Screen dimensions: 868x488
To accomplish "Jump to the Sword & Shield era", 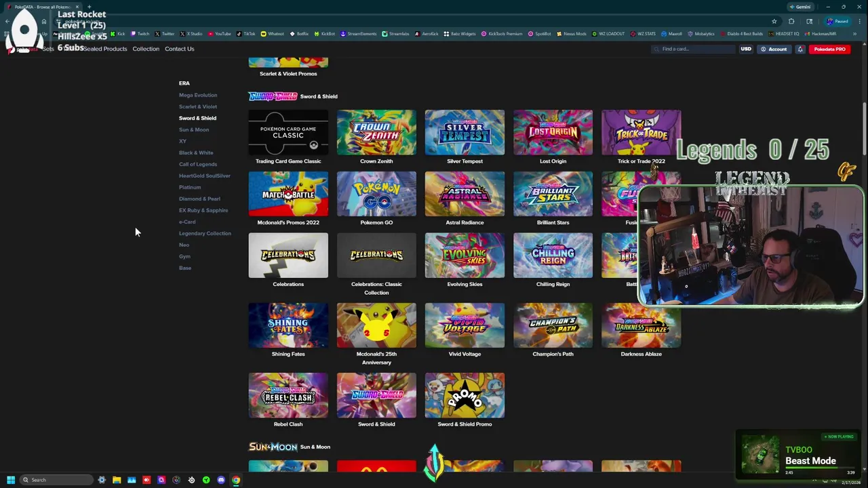I will pos(197,118).
